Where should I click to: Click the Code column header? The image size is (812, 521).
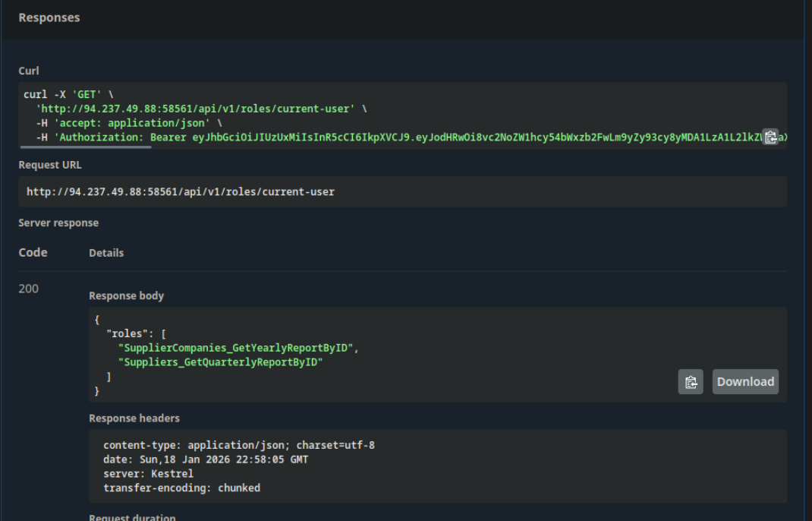[x=33, y=252]
